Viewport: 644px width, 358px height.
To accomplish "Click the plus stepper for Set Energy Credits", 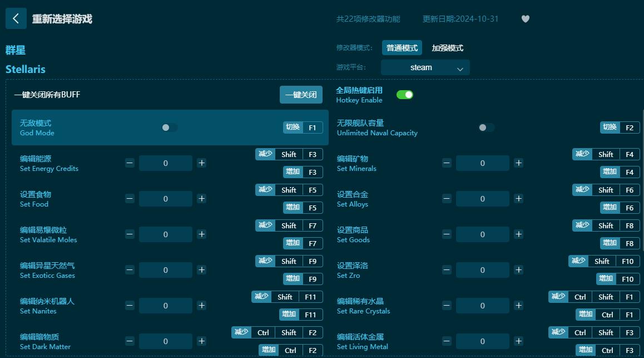I will tap(201, 163).
